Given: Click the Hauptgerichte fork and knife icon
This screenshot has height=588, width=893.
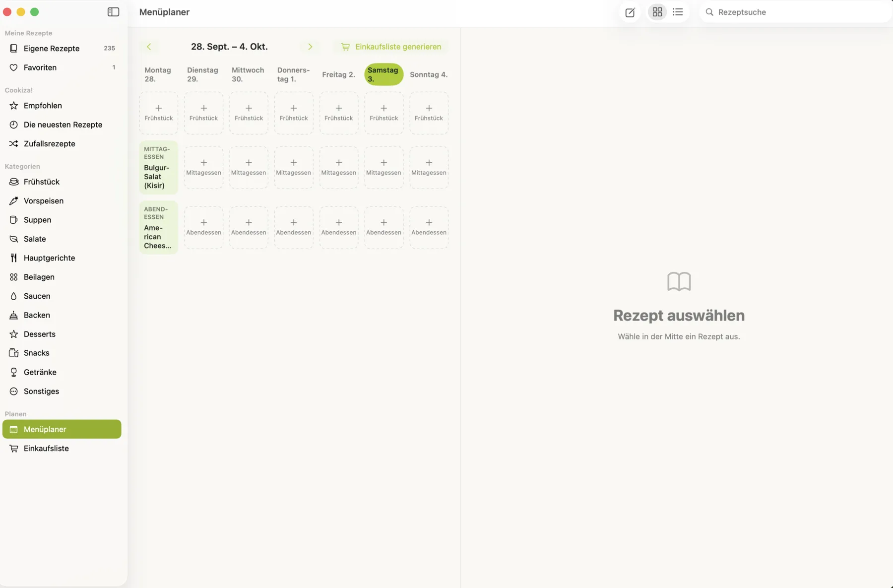Looking at the screenshot, I should coord(14,258).
